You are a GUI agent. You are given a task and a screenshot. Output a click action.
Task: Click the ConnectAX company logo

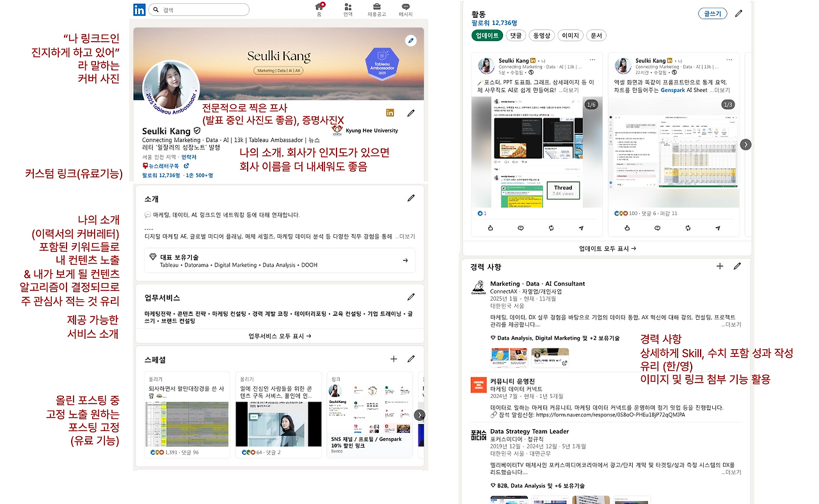pyautogui.click(x=478, y=288)
